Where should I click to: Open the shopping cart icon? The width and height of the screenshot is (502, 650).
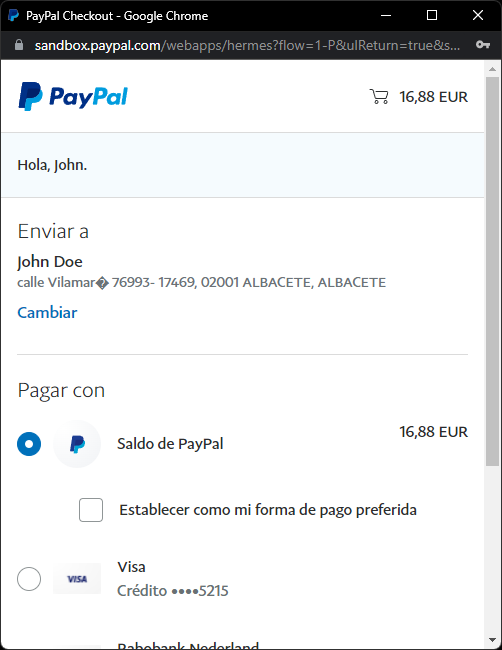point(379,97)
